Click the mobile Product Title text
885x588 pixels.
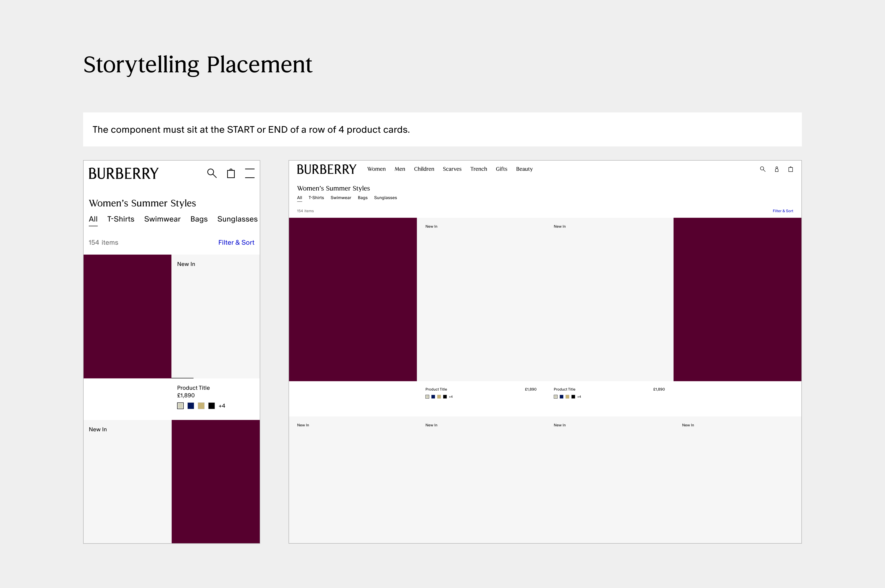193,388
